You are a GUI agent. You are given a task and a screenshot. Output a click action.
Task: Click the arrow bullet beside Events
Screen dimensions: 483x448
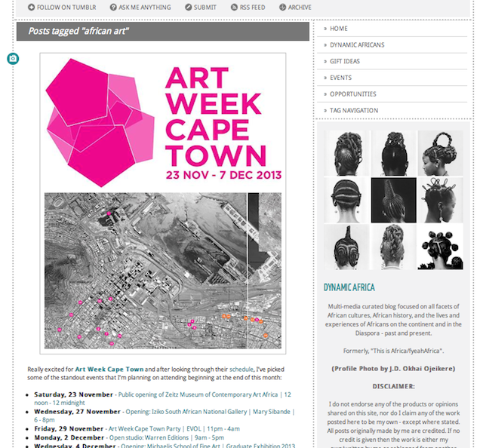(325, 78)
